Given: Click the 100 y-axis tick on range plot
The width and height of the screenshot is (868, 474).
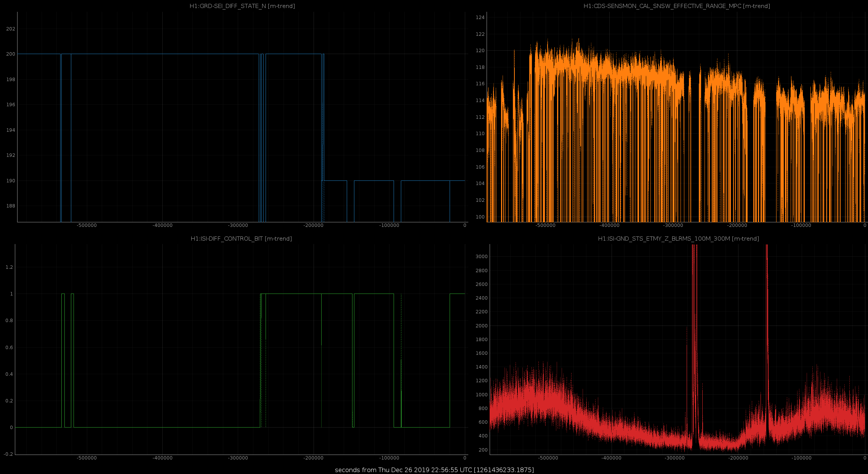Looking at the screenshot, I should point(480,217).
